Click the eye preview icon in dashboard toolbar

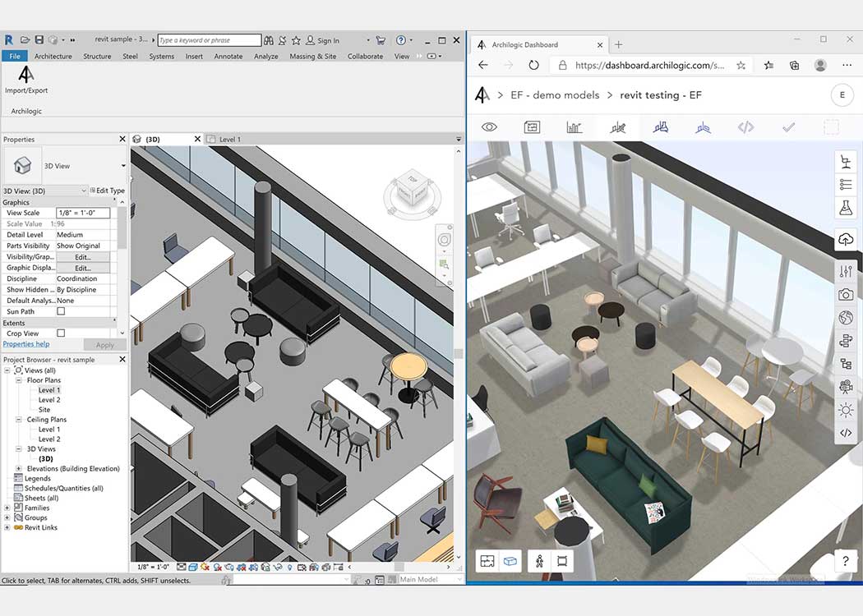point(490,127)
